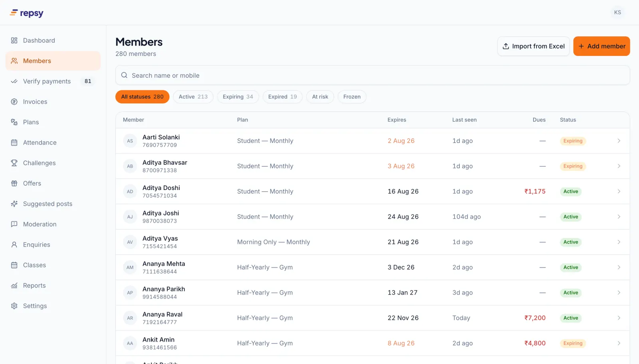The height and width of the screenshot is (364, 639).
Task: Open Verify payments label in sidebar
Action: [47, 81]
